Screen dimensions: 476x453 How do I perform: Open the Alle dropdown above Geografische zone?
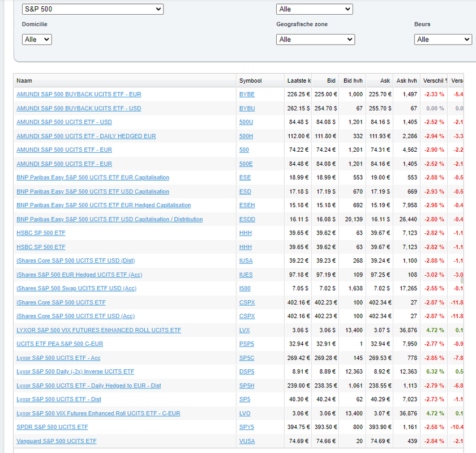point(314,9)
